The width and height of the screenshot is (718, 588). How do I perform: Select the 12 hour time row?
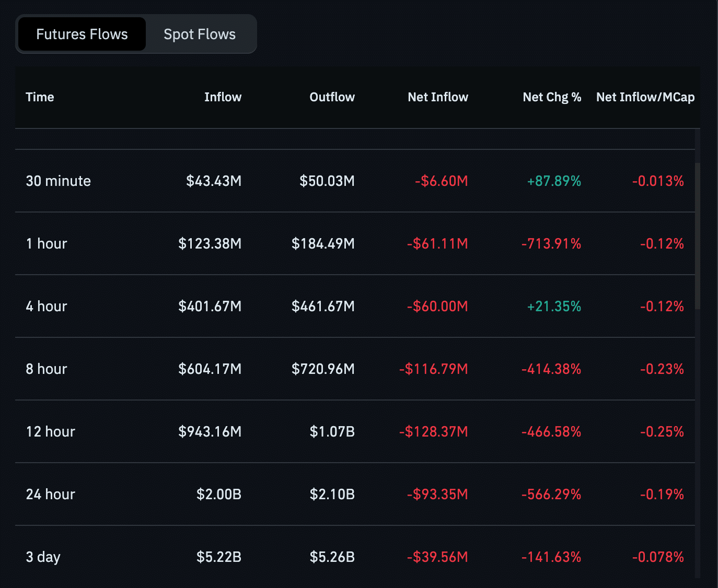(50, 431)
